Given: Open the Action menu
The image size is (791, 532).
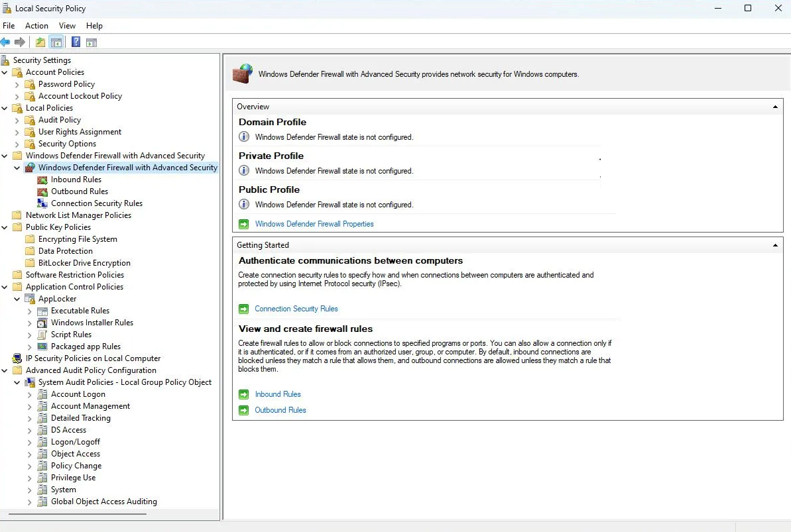Looking at the screenshot, I should pos(36,26).
